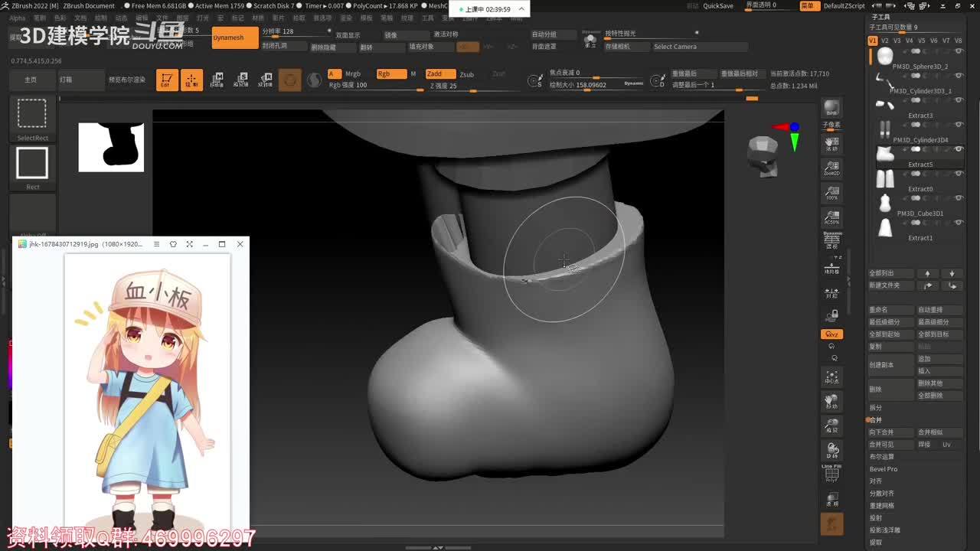The width and height of the screenshot is (980, 551).
Task: Click the Zoom2D view icon
Action: [x=831, y=168]
